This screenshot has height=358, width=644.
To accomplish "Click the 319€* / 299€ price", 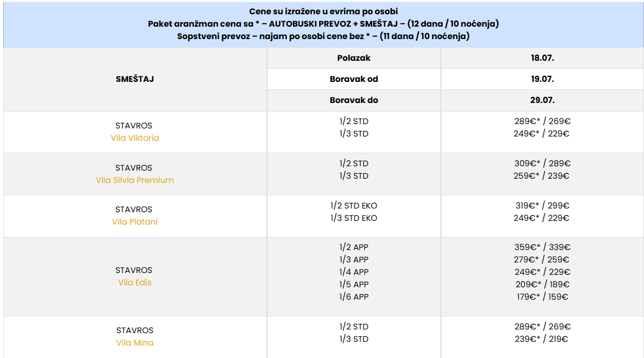I will pyautogui.click(x=542, y=205).
